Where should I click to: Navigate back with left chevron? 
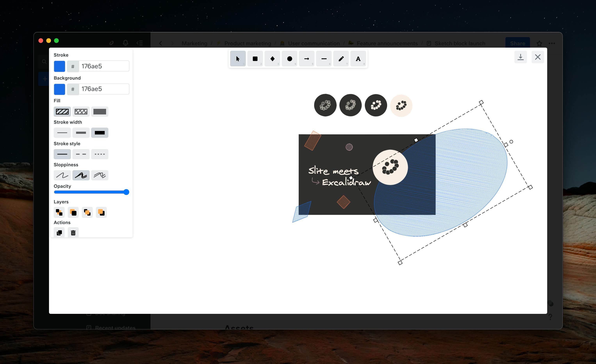(x=161, y=43)
